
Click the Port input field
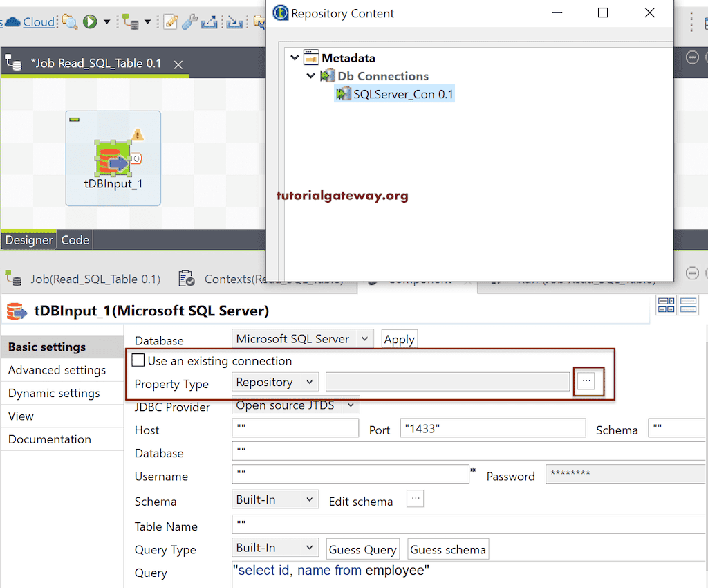tap(492, 428)
